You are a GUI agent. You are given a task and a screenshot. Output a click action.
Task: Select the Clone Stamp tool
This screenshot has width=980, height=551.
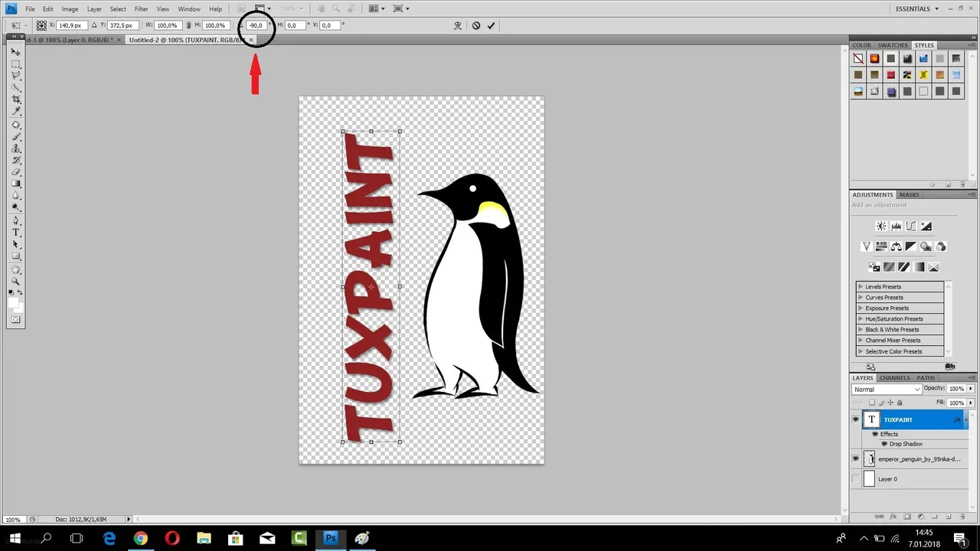coord(15,148)
